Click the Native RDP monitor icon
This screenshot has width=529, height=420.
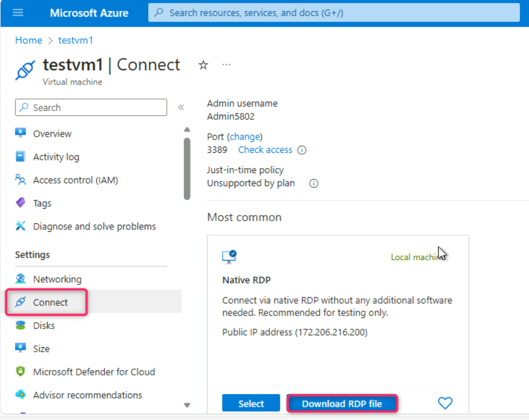229,257
